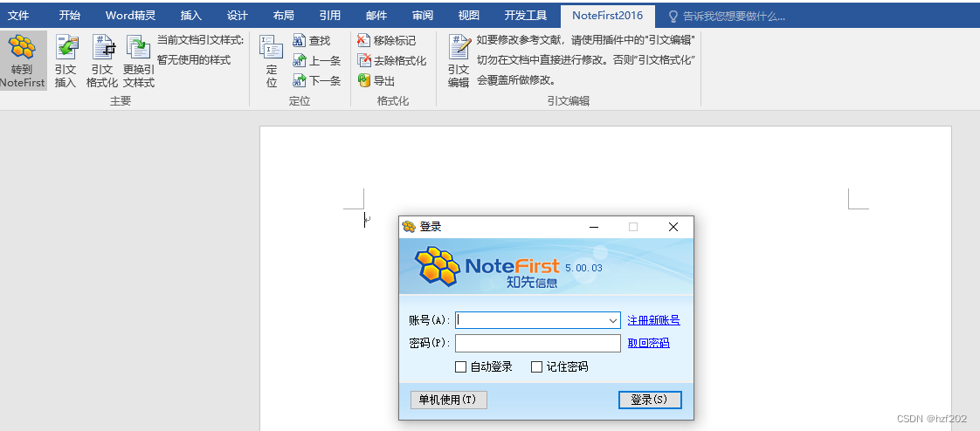Switch to the 插入 tab
Viewport: 980px width, 431px height.
click(x=190, y=16)
